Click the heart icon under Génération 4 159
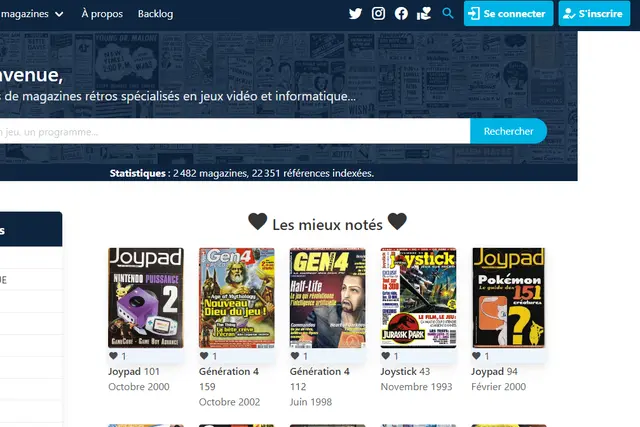This screenshot has width=640, height=427. coord(204,356)
